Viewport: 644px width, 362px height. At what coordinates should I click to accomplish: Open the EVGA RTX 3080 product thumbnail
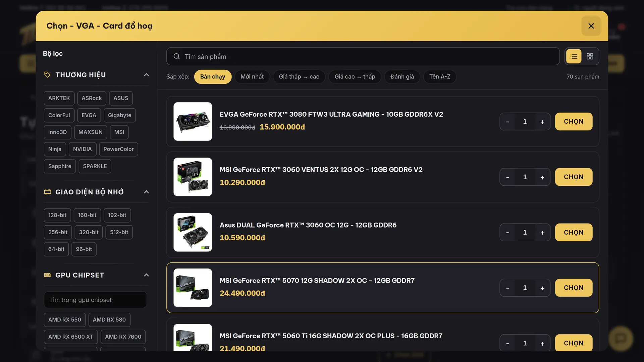coord(193,122)
